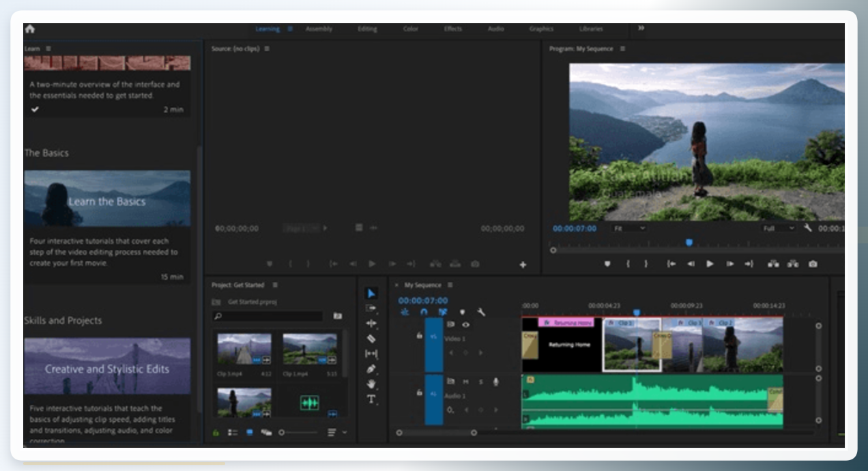Open the Audio workspace tab
This screenshot has width=868, height=471.
(x=496, y=29)
